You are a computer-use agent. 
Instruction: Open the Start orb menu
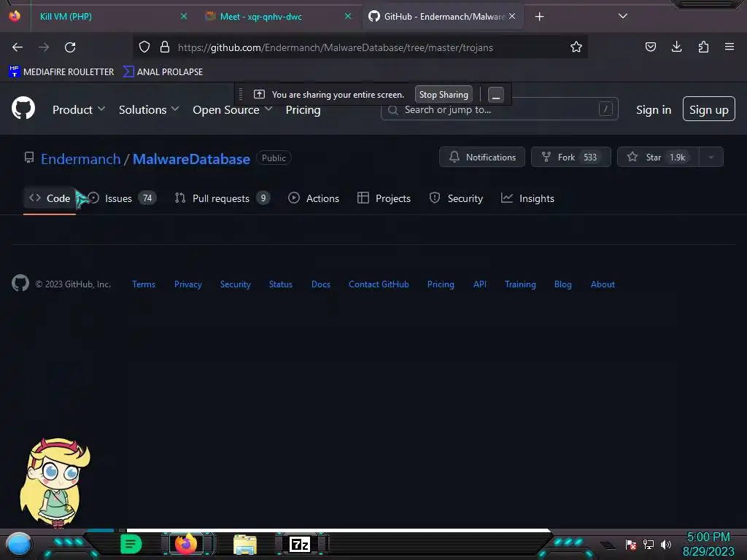pyautogui.click(x=19, y=545)
